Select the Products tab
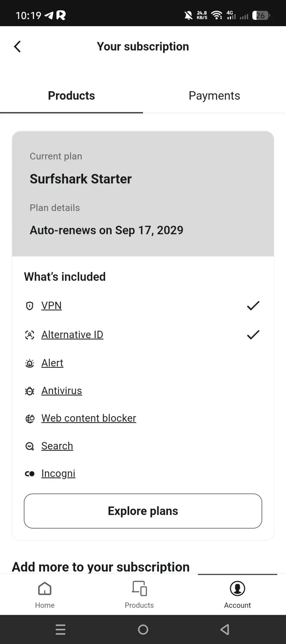 coord(71,96)
